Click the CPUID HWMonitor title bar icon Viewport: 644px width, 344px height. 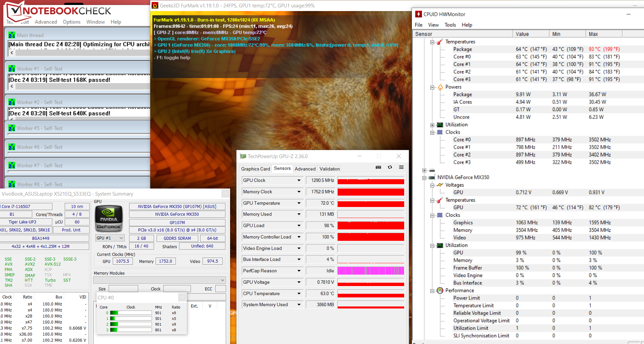(418, 14)
